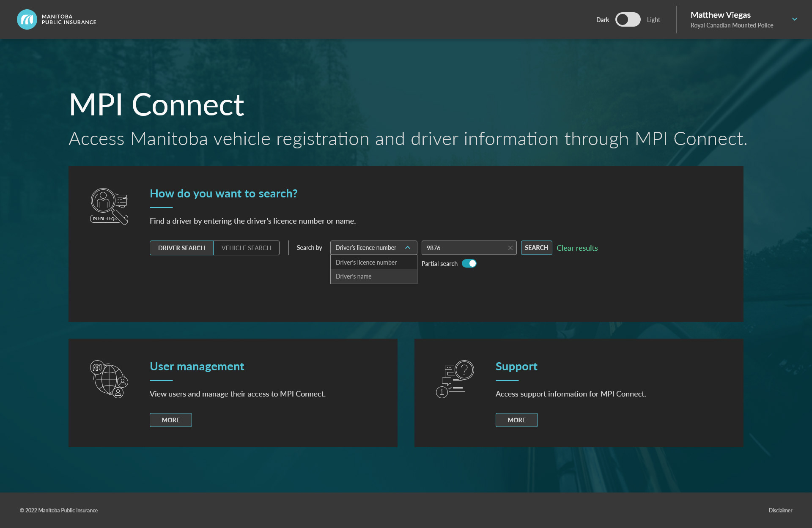
Task: Select Driver's licence number option in list
Action: (373, 263)
